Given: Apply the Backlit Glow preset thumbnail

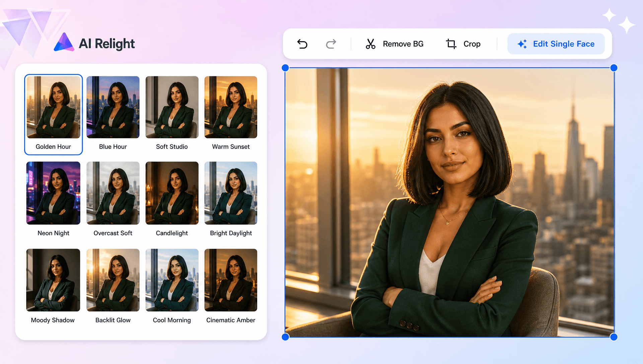Looking at the screenshot, I should pyautogui.click(x=113, y=280).
